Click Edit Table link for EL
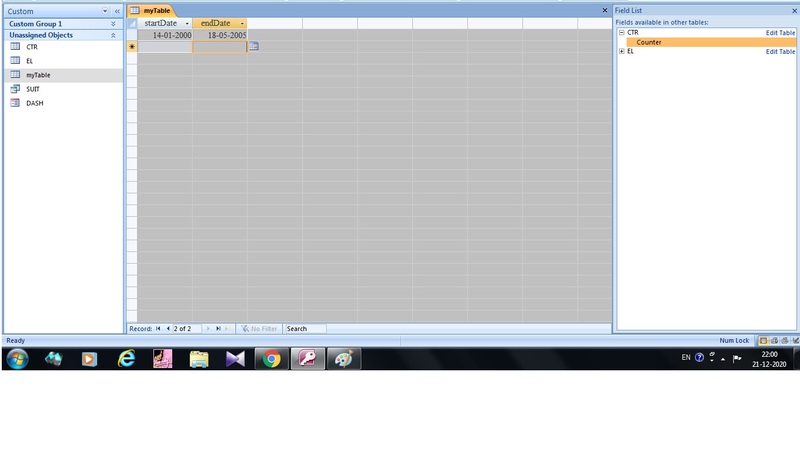 pos(780,52)
